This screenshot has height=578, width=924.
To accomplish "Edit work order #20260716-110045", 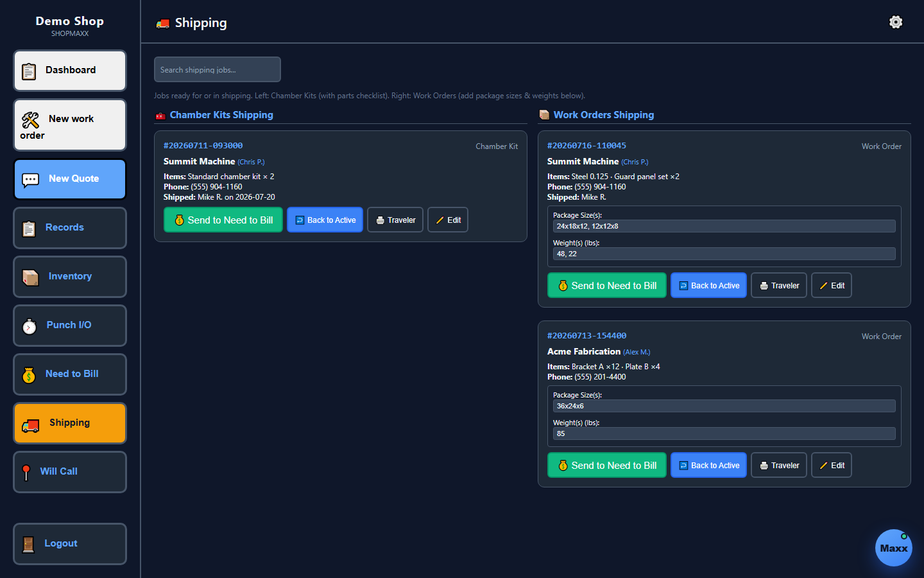I will click(832, 285).
